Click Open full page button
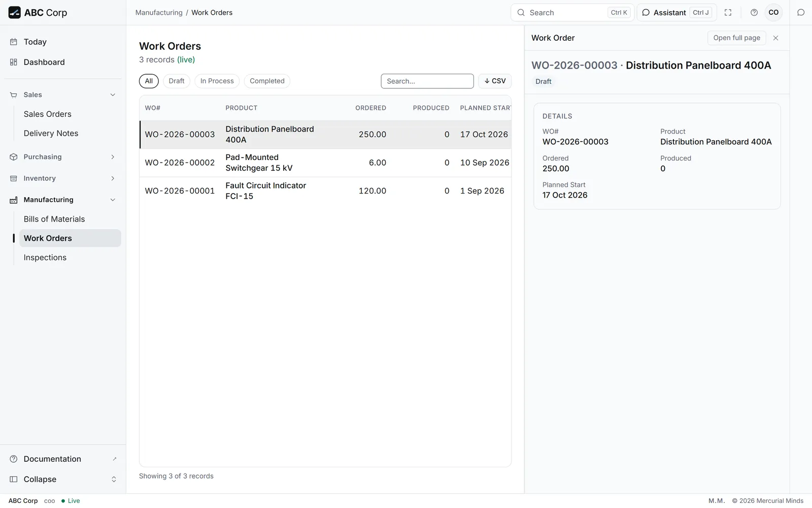The width and height of the screenshot is (812, 508). (x=736, y=38)
